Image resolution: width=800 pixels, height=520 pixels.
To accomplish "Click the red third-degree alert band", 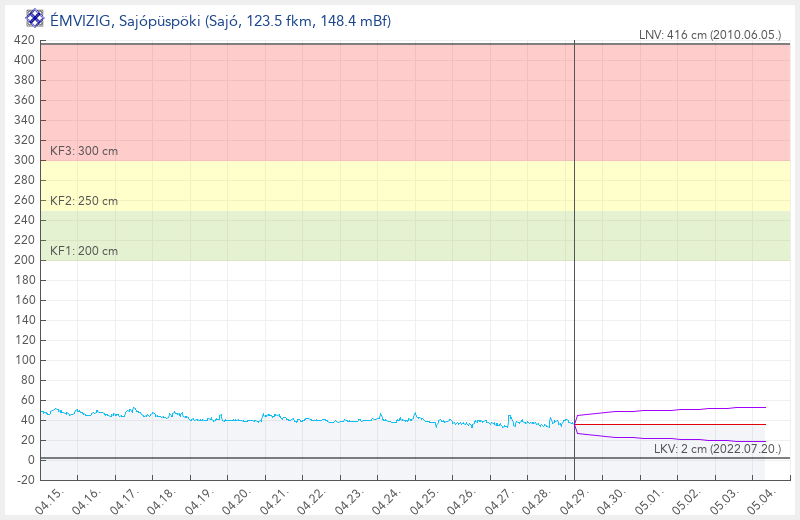I will (x=300, y=100).
